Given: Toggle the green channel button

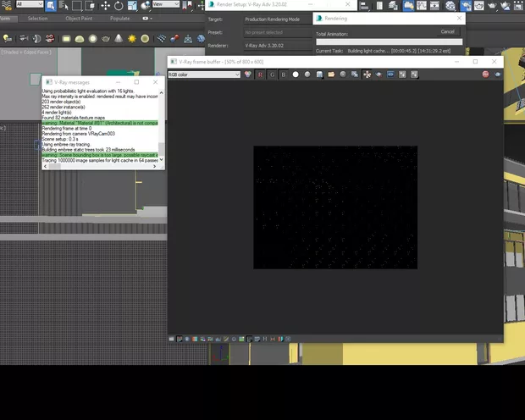Looking at the screenshot, I should click(272, 75).
